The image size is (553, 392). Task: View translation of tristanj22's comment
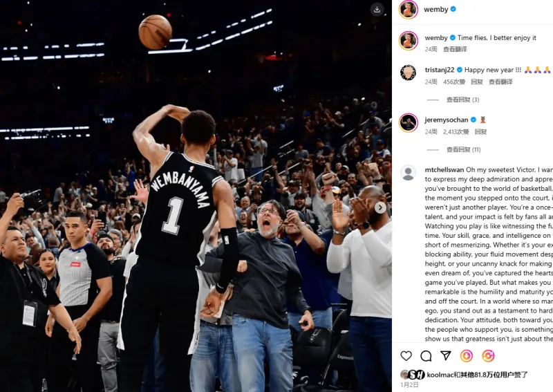coord(500,82)
